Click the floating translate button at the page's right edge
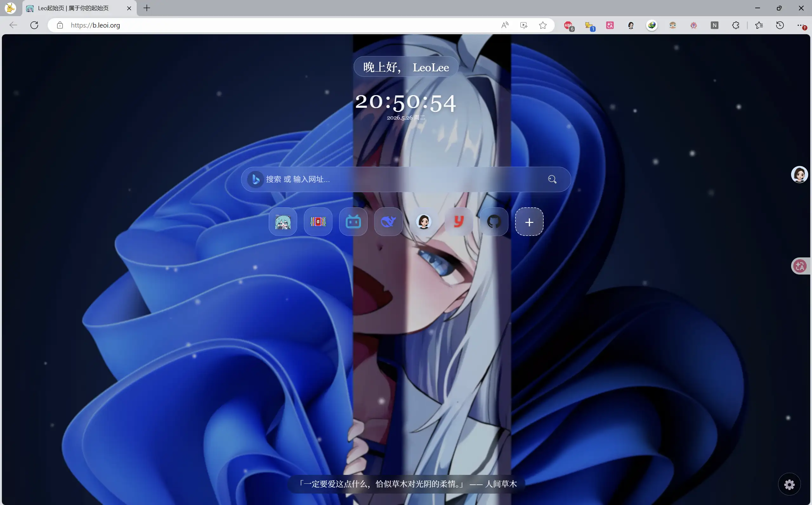This screenshot has width=812, height=505. [800, 266]
